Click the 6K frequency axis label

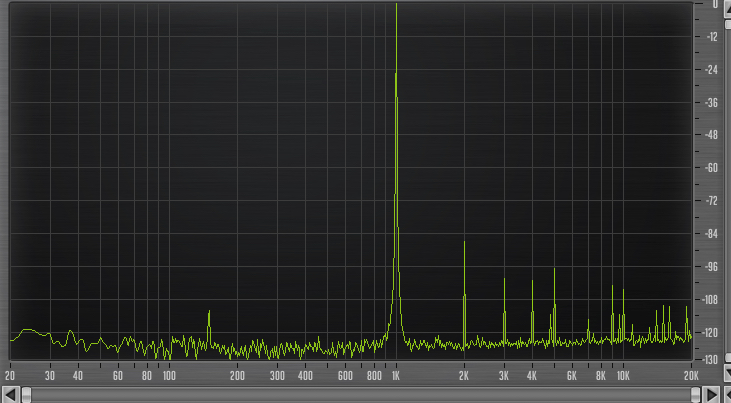(x=572, y=376)
